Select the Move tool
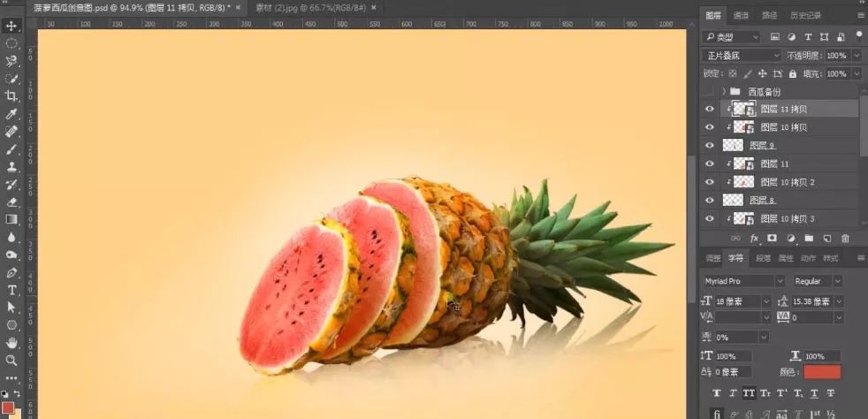868x419 pixels. click(11, 26)
